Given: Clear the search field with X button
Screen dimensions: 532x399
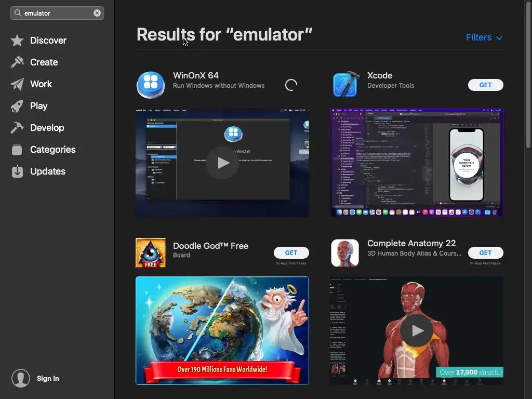Looking at the screenshot, I should (x=97, y=13).
